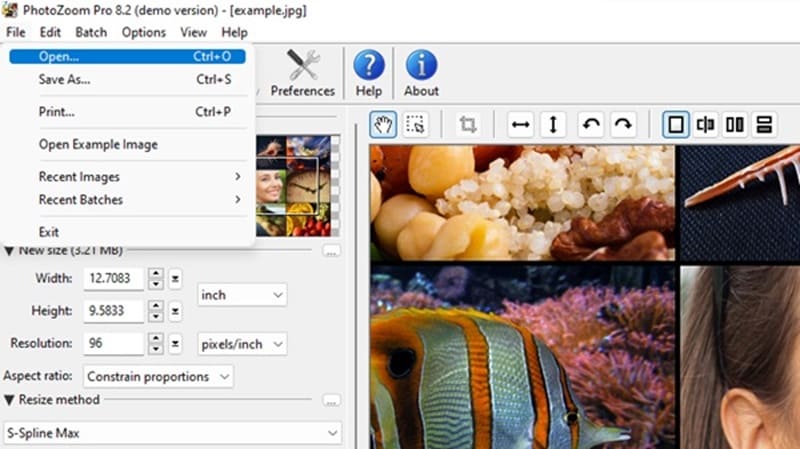Select the rectangular selection tool
The width and height of the screenshot is (800, 449).
click(415, 124)
